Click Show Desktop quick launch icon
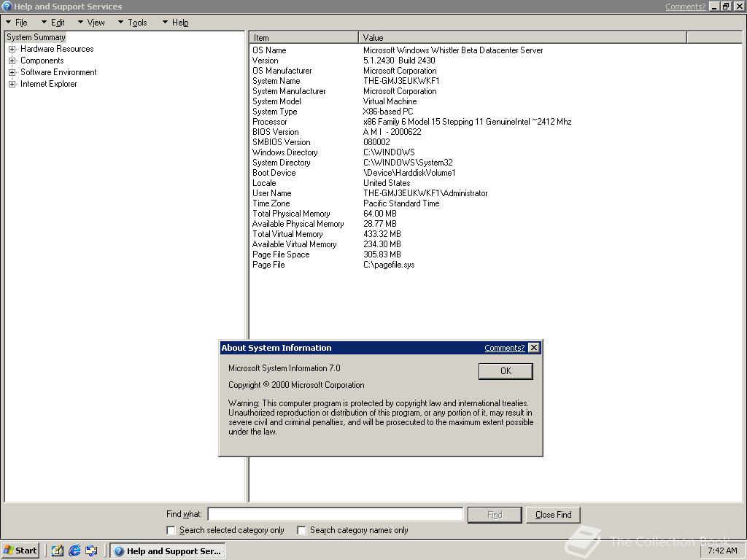This screenshot has height=560, width=747. coord(91,551)
